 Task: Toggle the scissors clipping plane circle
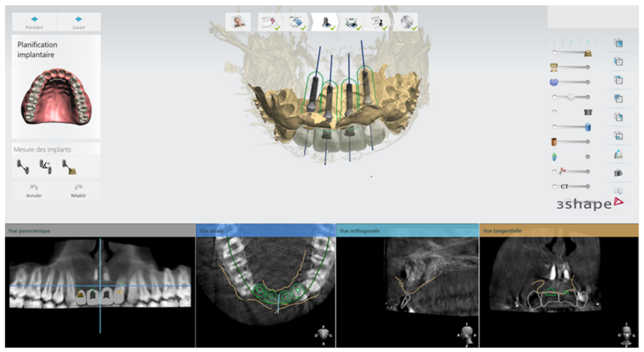pyautogui.click(x=554, y=172)
